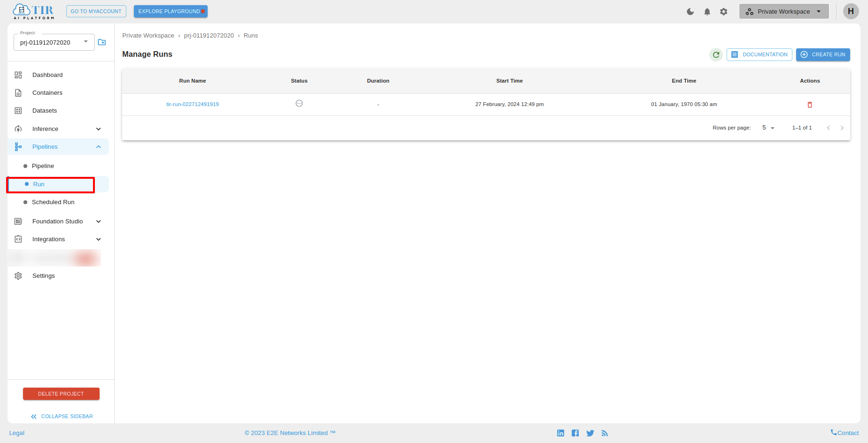Click the Datasets icon
Image resolution: width=868 pixels, height=443 pixels.
18,111
